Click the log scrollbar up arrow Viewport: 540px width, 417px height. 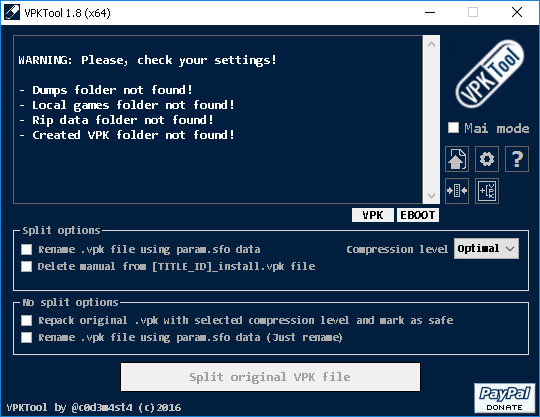click(x=431, y=44)
